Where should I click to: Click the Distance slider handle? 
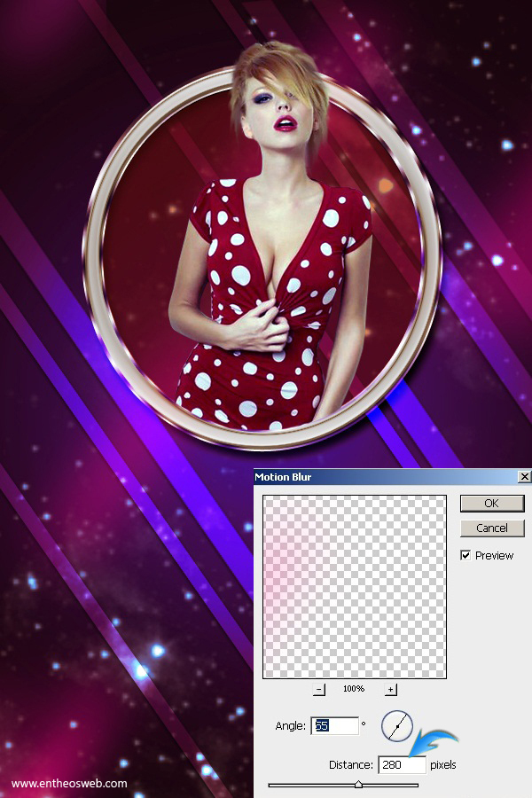tap(358, 784)
